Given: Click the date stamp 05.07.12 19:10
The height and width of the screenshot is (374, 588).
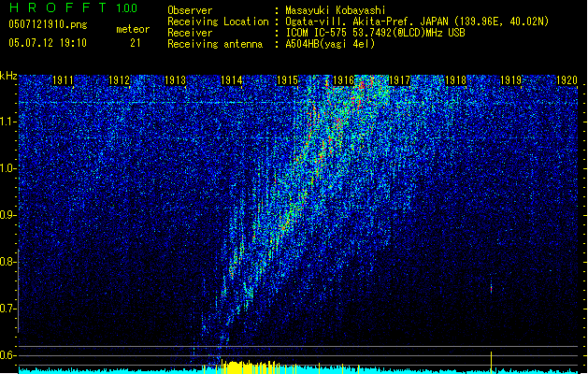Looking at the screenshot, I should pos(48,43).
